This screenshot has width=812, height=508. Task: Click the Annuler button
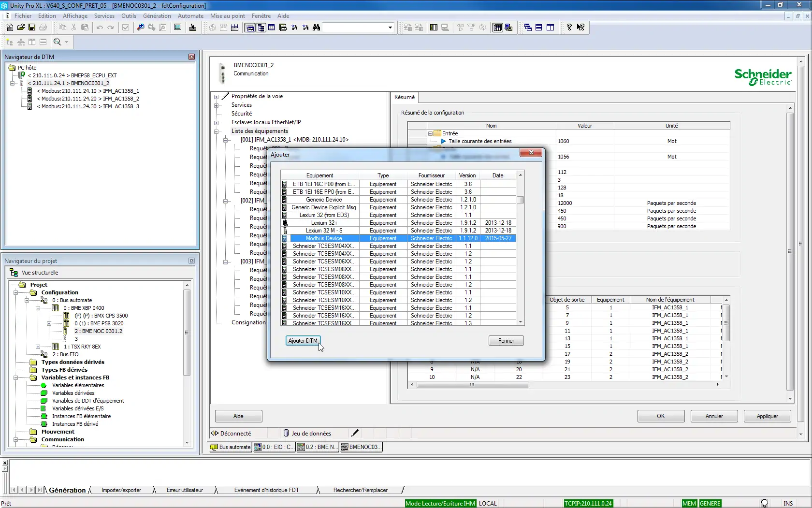714,416
